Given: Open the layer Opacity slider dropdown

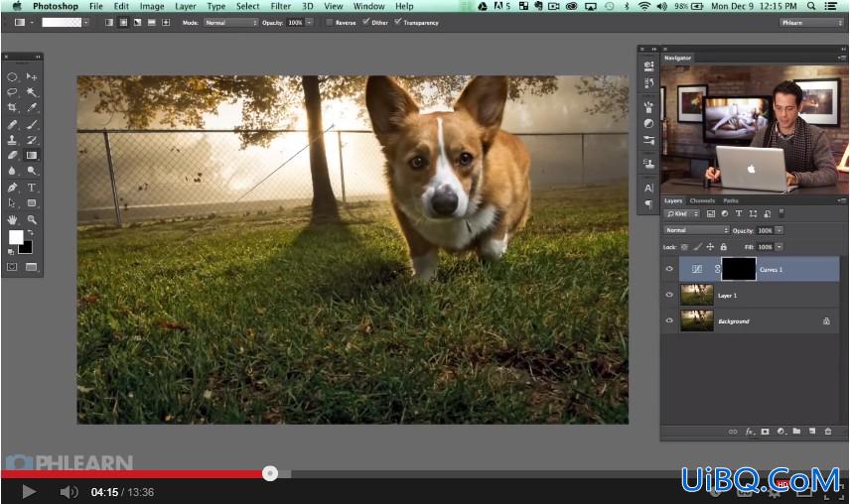Looking at the screenshot, I should (779, 230).
